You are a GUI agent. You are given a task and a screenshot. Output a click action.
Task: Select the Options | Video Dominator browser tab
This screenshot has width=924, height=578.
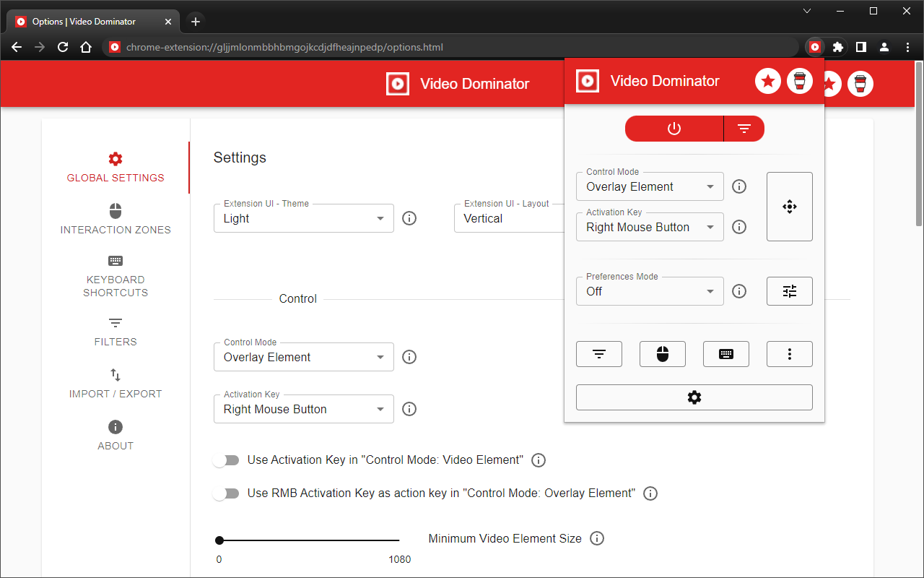click(x=94, y=22)
